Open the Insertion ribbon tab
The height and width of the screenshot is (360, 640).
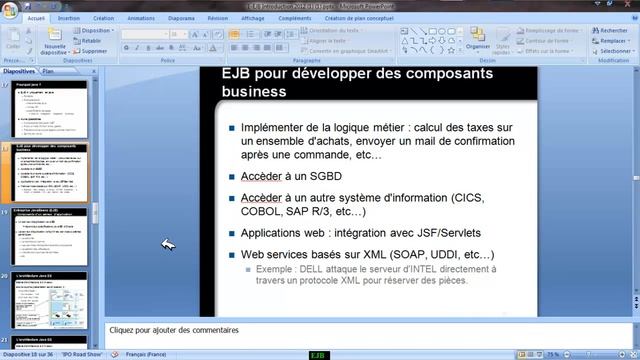tap(69, 18)
